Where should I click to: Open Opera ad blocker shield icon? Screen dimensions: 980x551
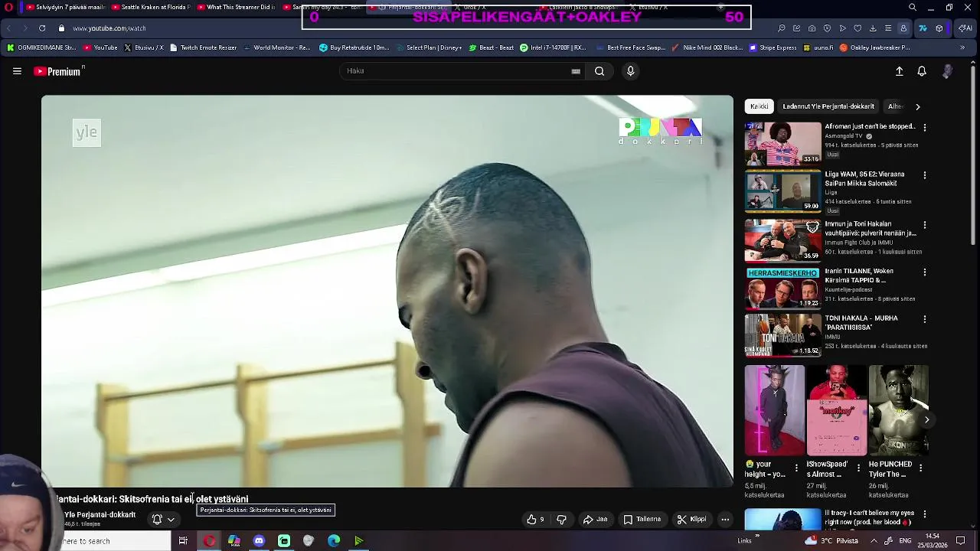coord(828,28)
